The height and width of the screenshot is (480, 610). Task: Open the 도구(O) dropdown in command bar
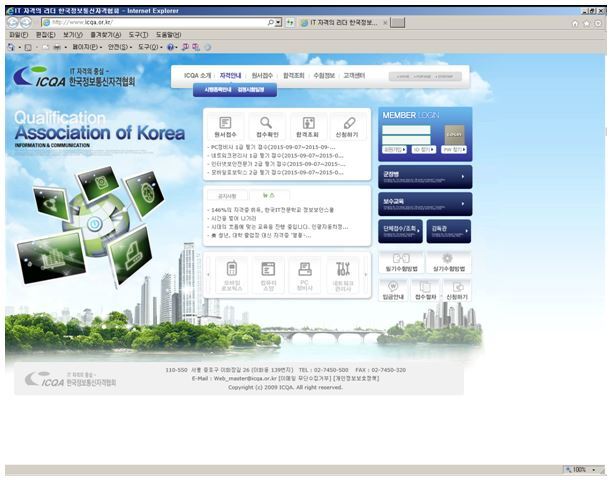click(151, 47)
